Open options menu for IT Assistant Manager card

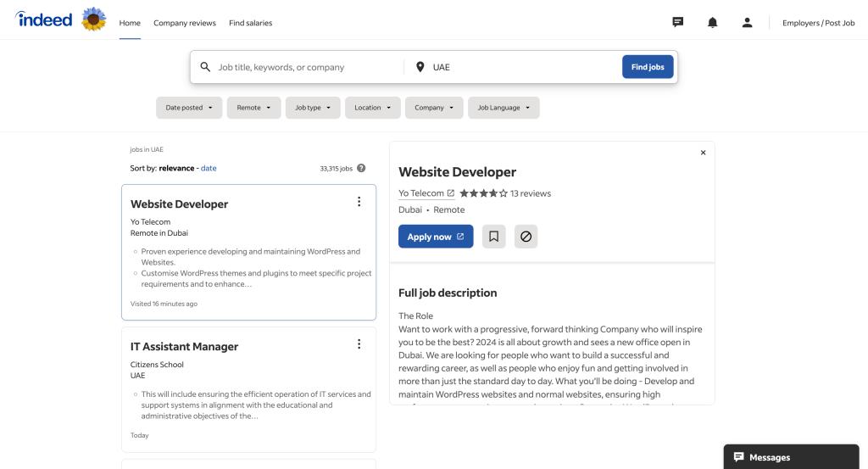pos(359,344)
